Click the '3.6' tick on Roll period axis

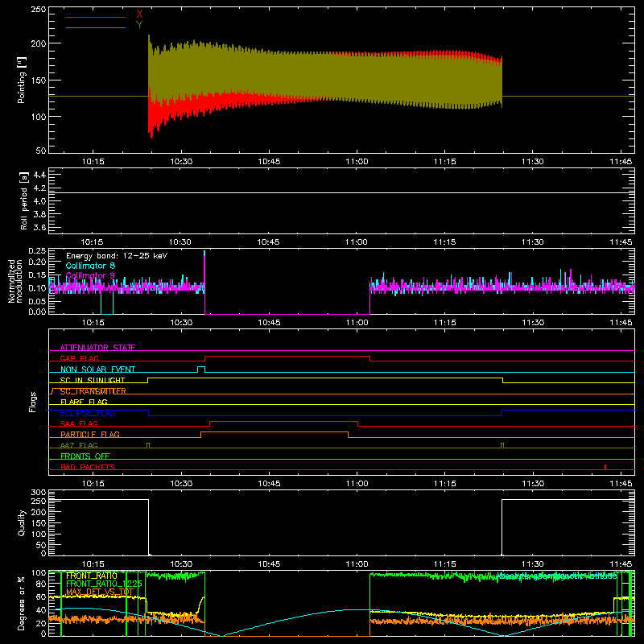(x=39, y=228)
